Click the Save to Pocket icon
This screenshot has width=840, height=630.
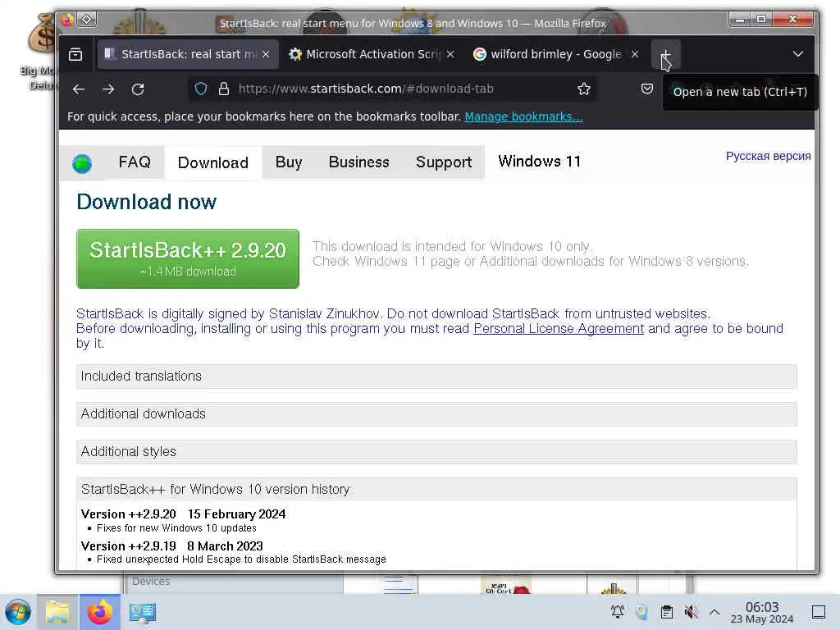[647, 89]
